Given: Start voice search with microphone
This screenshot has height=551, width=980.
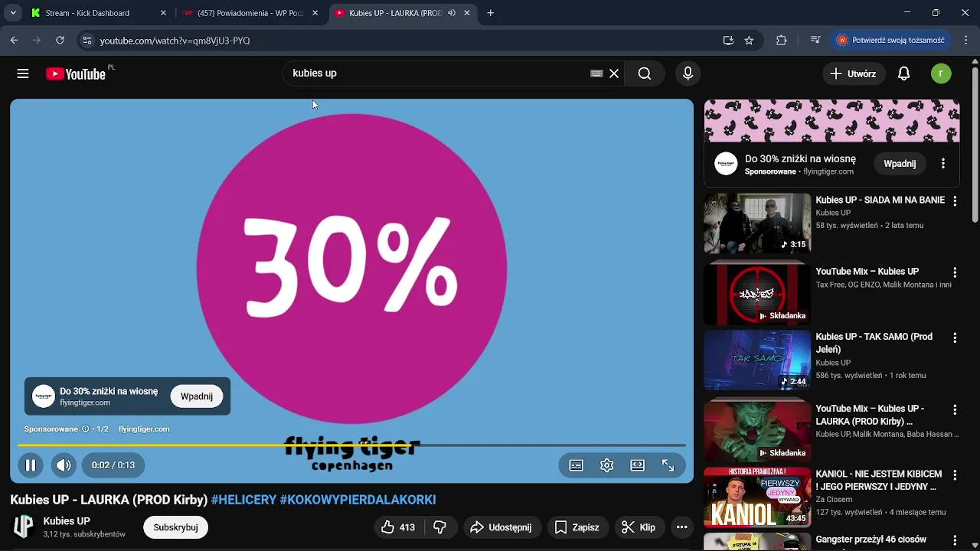Looking at the screenshot, I should click(688, 73).
